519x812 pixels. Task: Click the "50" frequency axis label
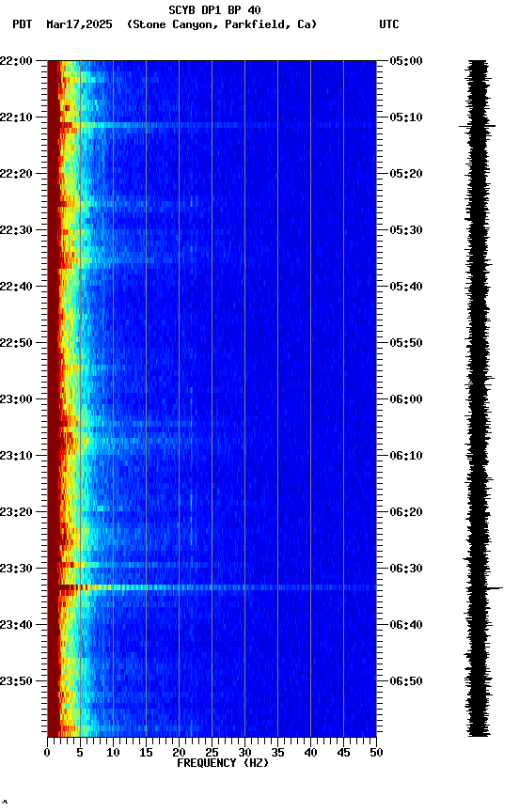click(377, 753)
